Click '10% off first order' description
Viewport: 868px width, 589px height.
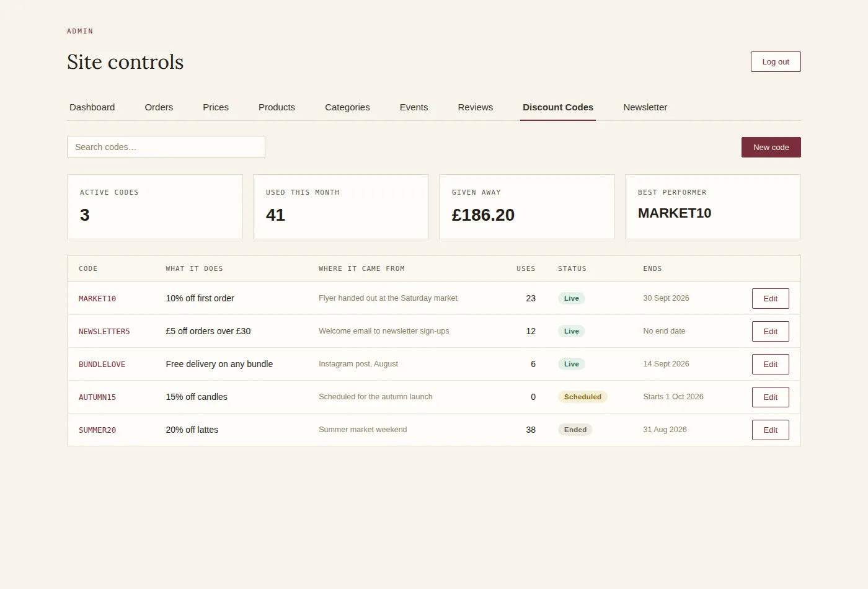(x=200, y=298)
